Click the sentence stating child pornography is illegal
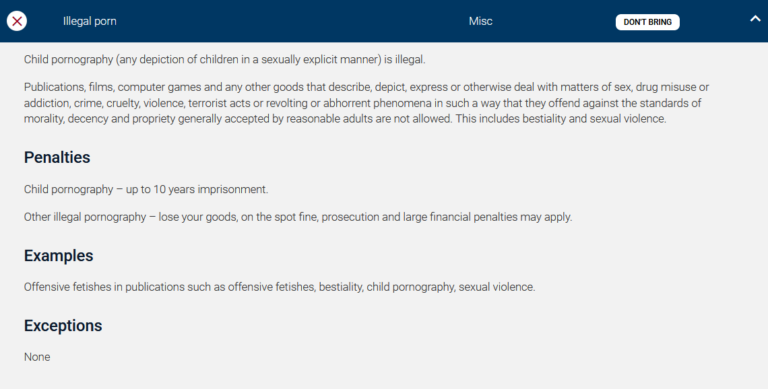The height and width of the screenshot is (389, 768). coord(225,60)
